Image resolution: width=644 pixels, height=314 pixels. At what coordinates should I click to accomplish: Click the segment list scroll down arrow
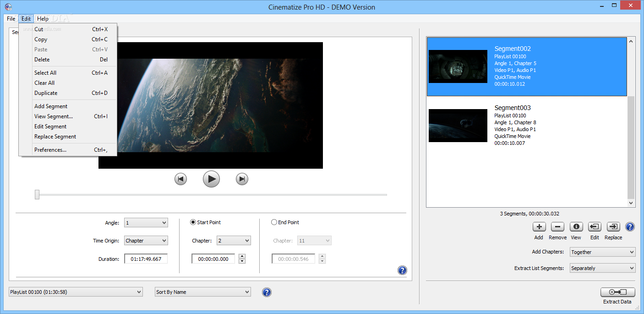click(631, 203)
